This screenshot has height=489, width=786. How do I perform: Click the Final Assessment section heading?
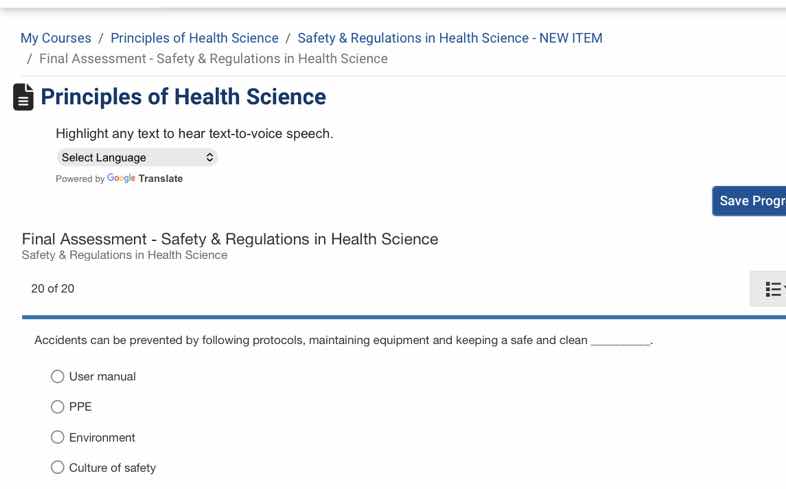[230, 239]
